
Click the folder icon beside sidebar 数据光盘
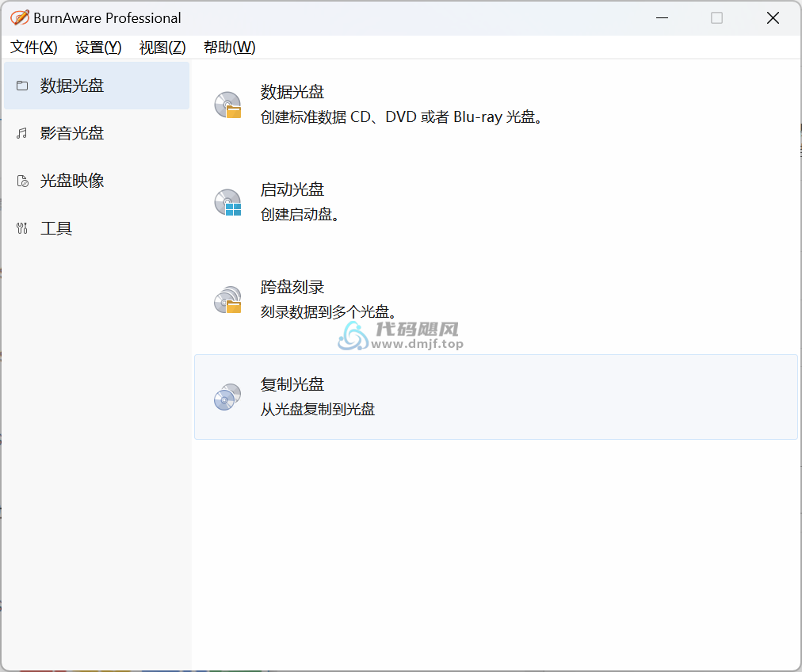(x=22, y=86)
